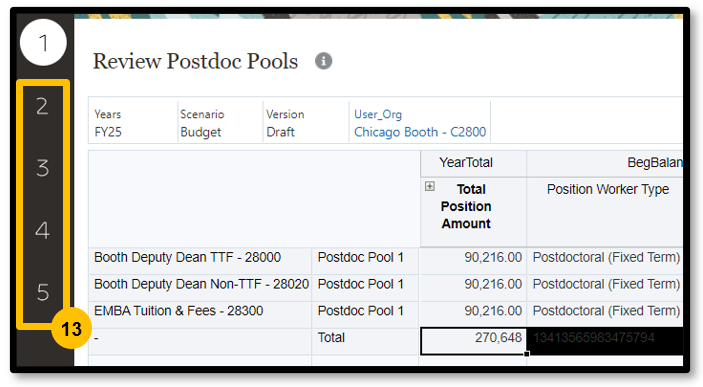Select the 90,216.00 amount for EMBA Tuition & Fees

[x=473, y=315]
